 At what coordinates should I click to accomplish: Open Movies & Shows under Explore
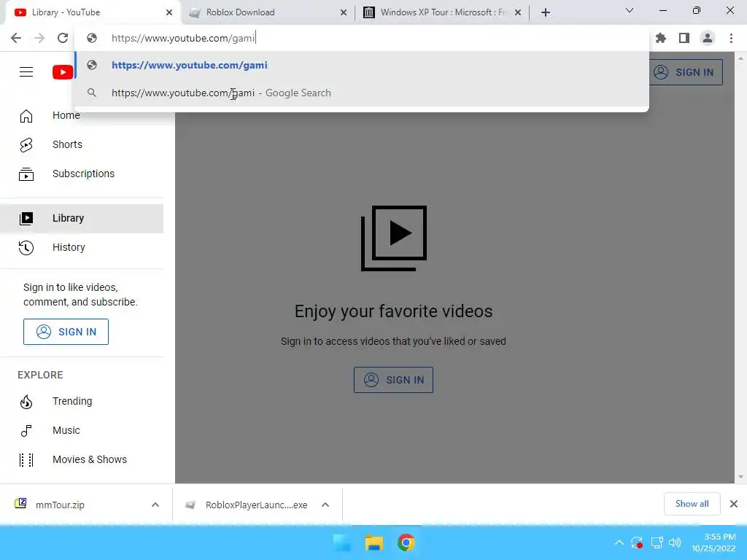click(82, 459)
